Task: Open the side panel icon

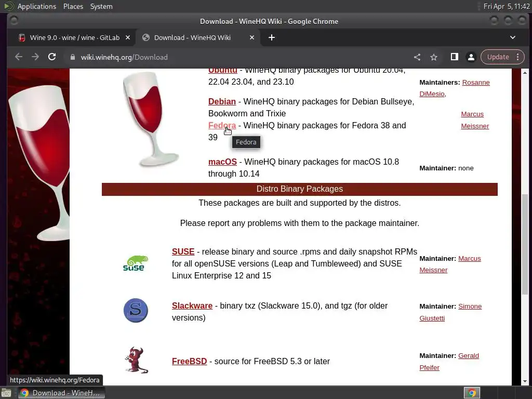Action: click(454, 57)
